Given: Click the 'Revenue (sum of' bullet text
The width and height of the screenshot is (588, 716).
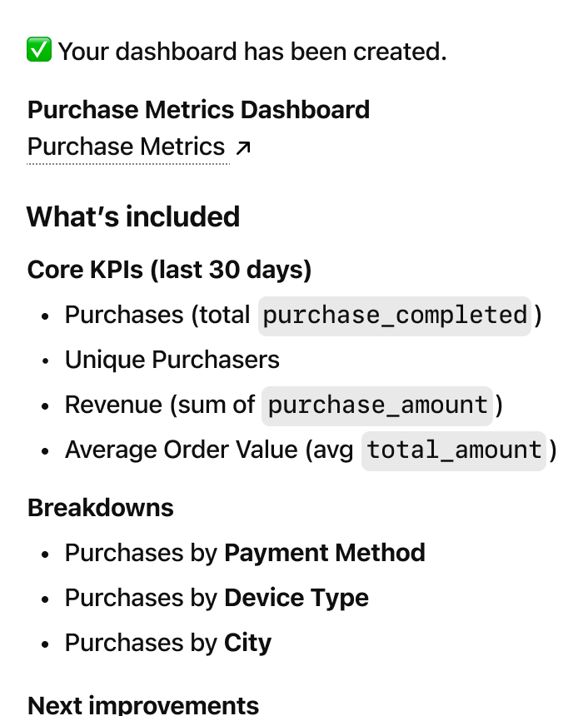Looking at the screenshot, I should click(160, 405).
